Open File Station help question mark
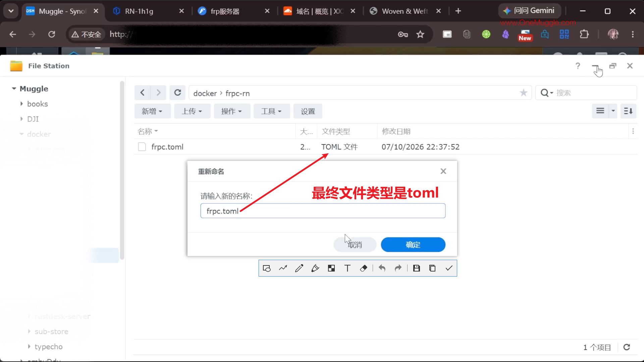 (x=578, y=66)
